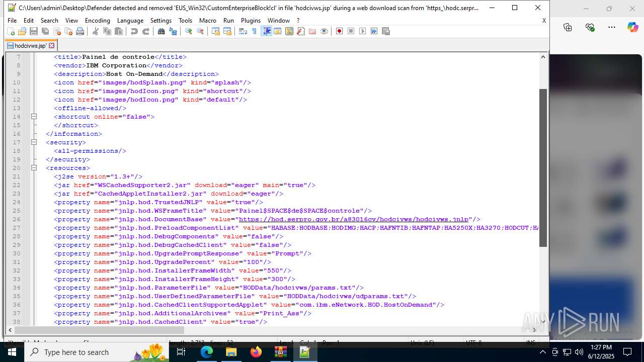This screenshot has height=362, width=644.
Task: Open the Run menu
Action: point(228,20)
